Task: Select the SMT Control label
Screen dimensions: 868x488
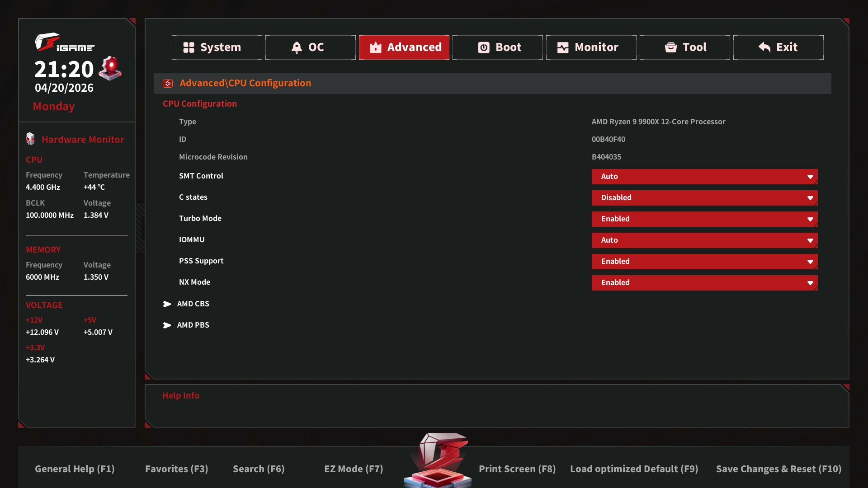Action: coord(201,176)
